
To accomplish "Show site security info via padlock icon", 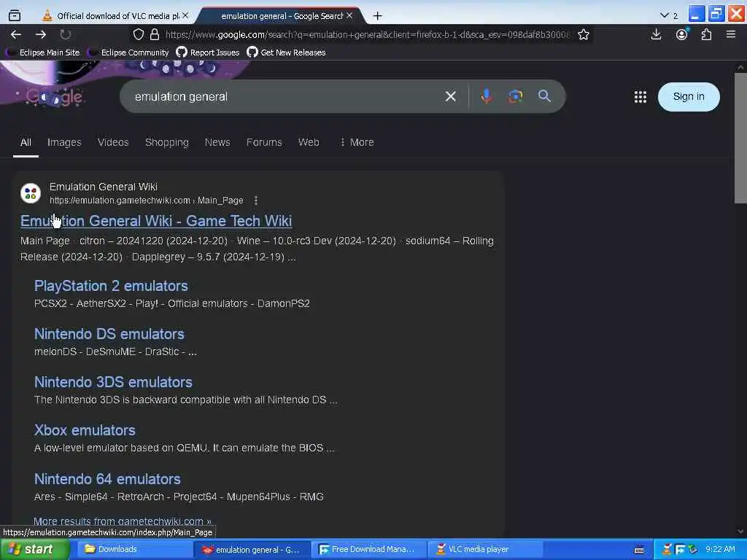I will click(155, 34).
